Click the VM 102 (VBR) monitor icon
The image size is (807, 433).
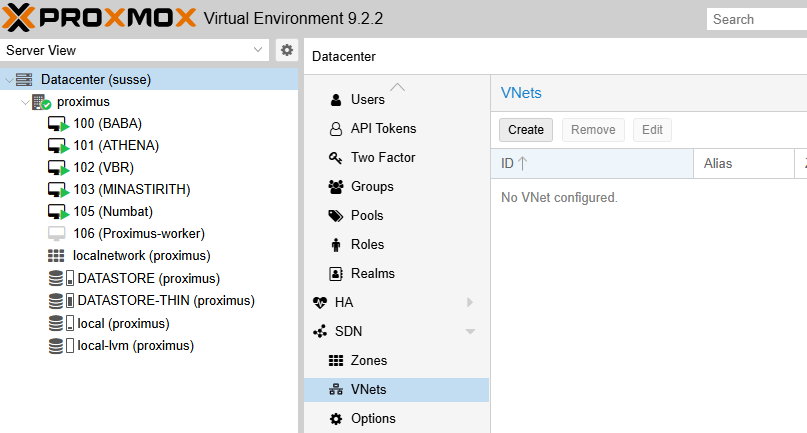[58, 168]
